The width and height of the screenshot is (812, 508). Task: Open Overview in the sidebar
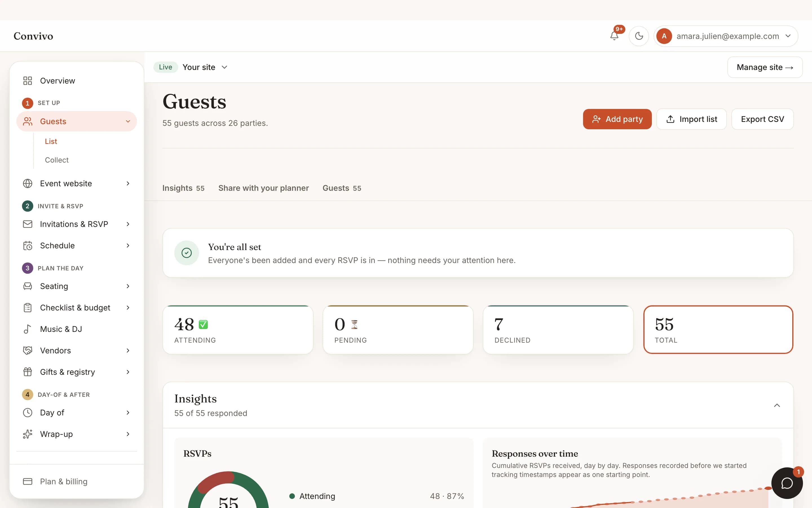pos(76,81)
